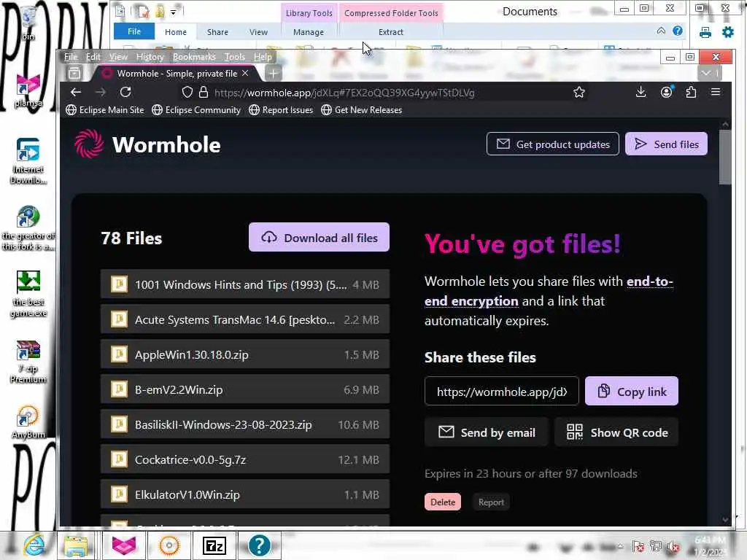
Task: Show QR code for the link
Action: click(x=616, y=432)
